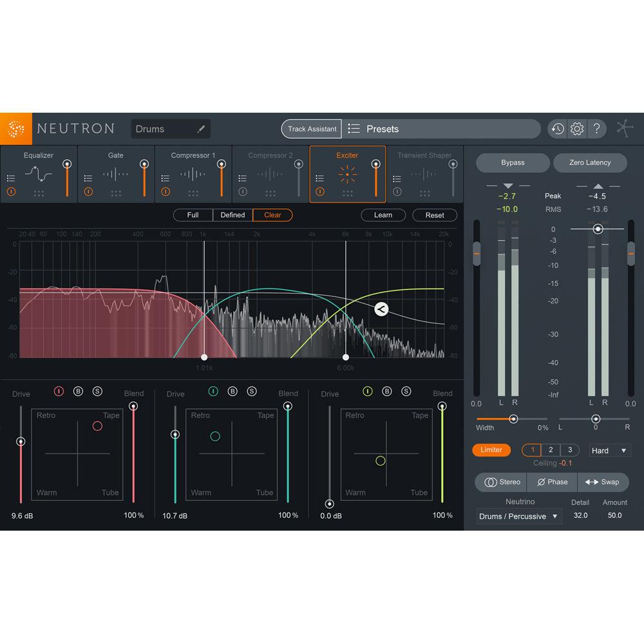
Task: Adjust the stereo Width slider
Action: coord(513,419)
